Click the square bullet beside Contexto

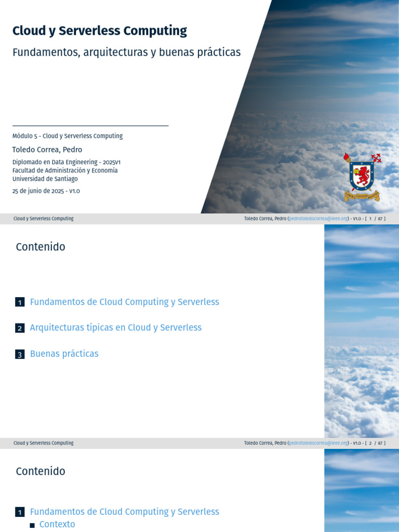32,525
